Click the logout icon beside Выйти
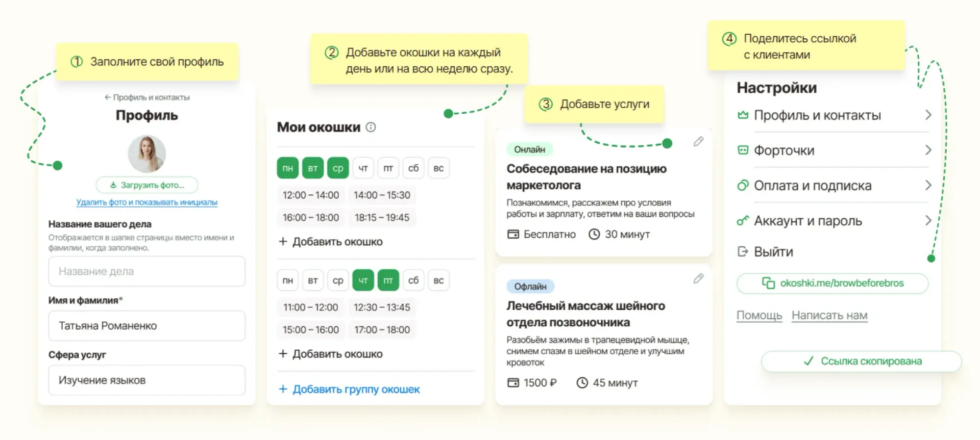This screenshot has height=440, width=980. tap(743, 252)
